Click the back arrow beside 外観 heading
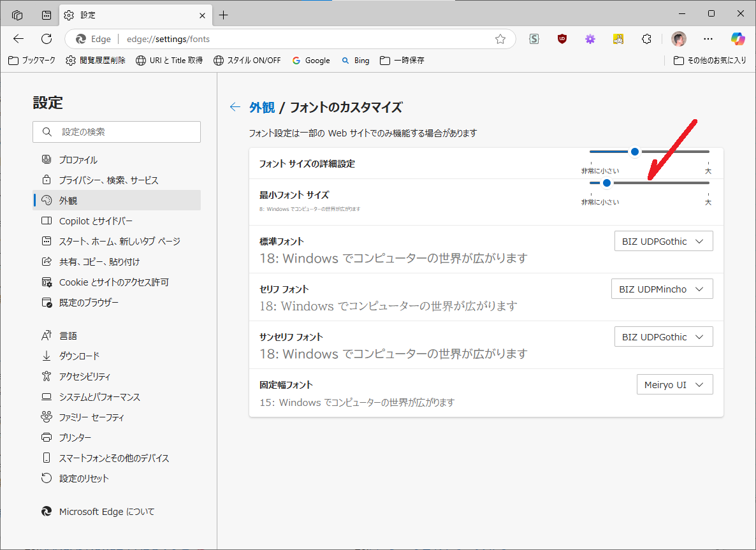Viewport: 756px width, 550px height. 235,107
